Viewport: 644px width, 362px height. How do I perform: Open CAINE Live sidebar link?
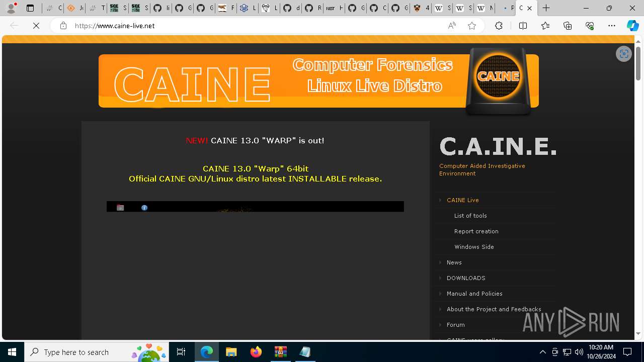(x=462, y=200)
